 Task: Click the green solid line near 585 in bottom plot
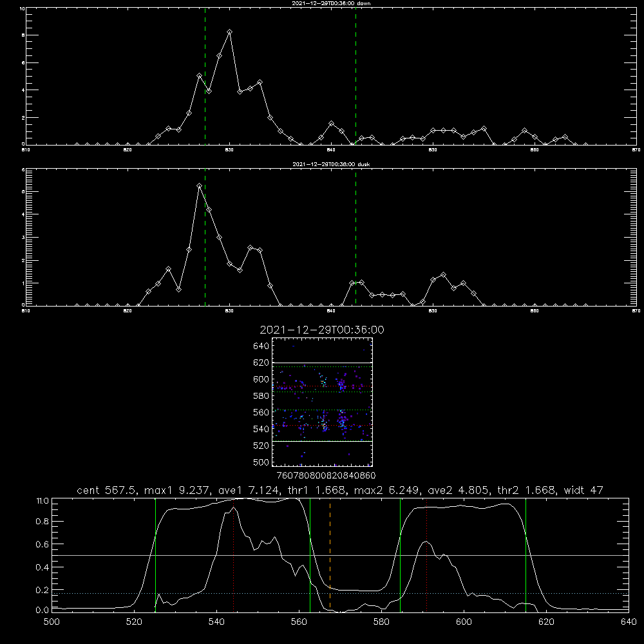(400, 555)
